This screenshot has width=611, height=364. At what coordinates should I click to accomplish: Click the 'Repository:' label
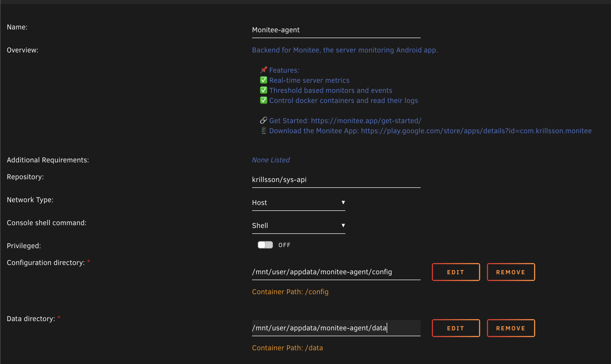25,177
